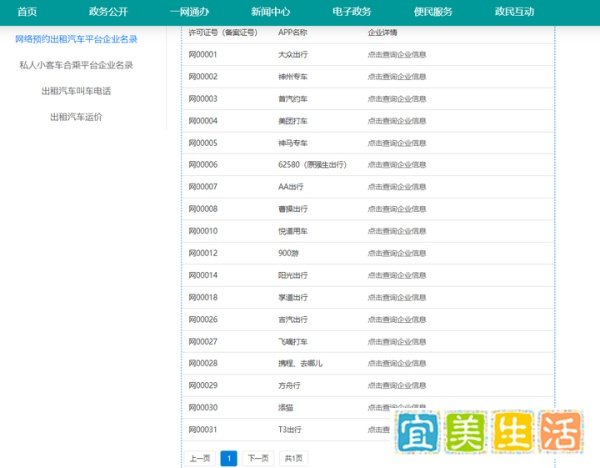Click the 悦道用车 app name cell
The width and height of the screenshot is (600, 468).
[293, 231]
